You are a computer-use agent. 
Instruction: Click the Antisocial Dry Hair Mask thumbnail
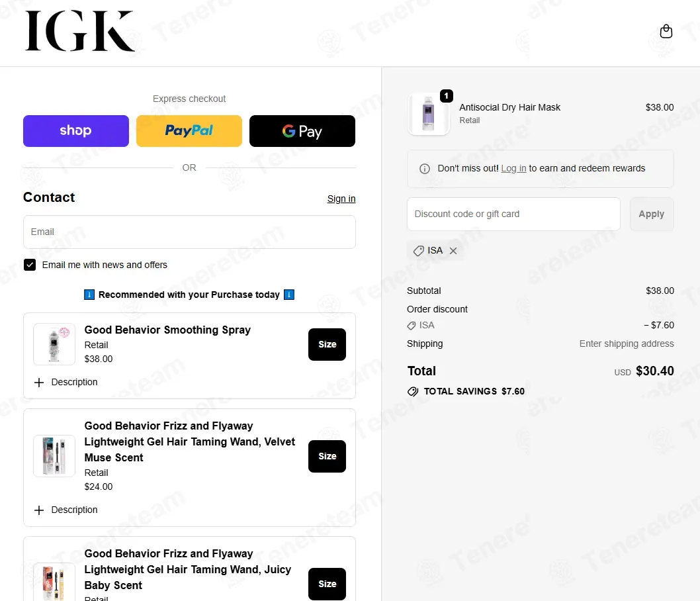429,114
